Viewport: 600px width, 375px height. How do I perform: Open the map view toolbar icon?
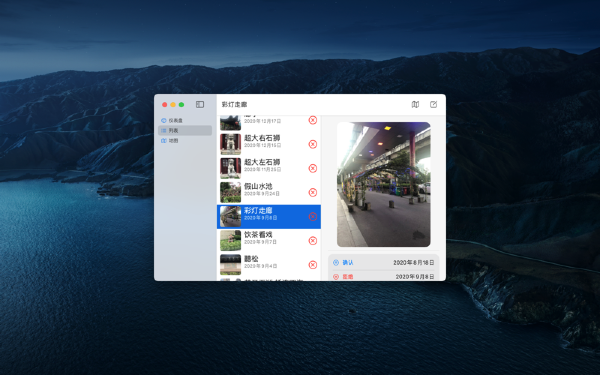[415, 104]
